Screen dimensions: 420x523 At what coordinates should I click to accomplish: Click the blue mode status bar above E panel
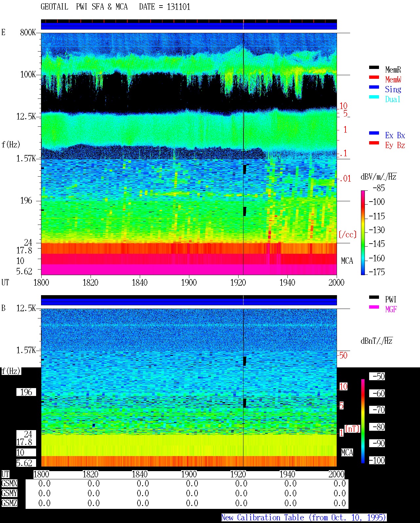[189, 26]
